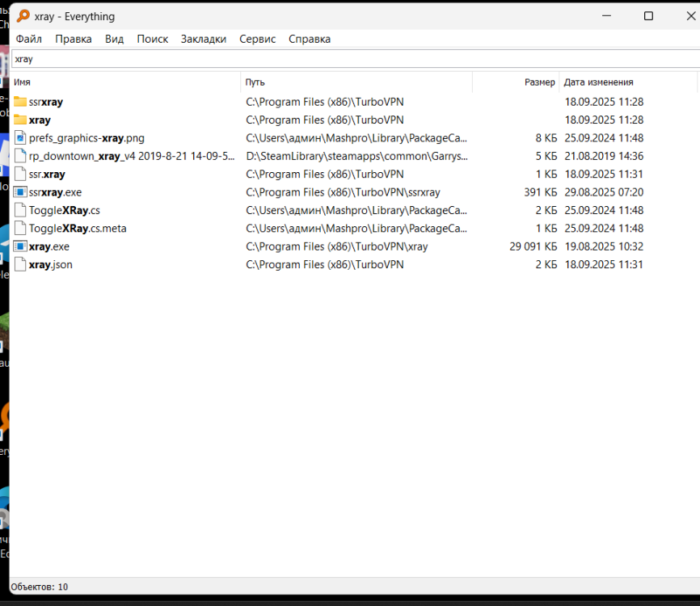Click the ssr.xray file icon
This screenshot has width=700, height=606.
(x=20, y=174)
